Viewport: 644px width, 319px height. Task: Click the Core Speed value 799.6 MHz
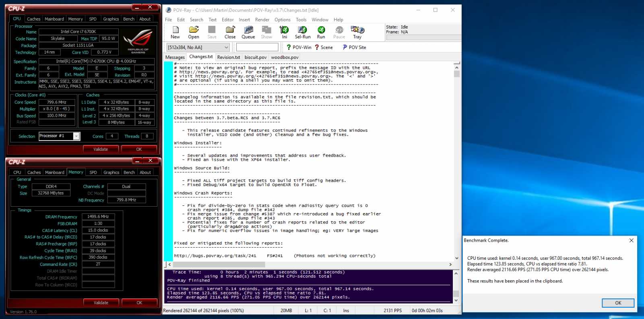(57, 102)
